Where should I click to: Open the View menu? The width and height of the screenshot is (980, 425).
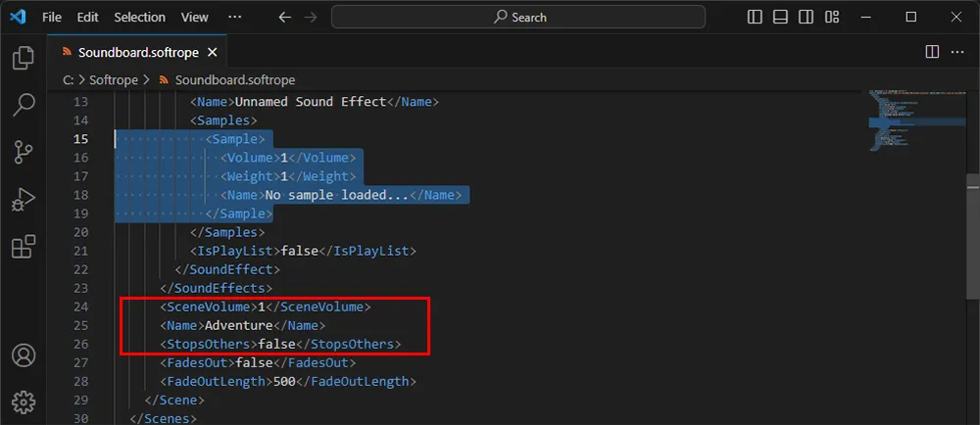coord(194,18)
